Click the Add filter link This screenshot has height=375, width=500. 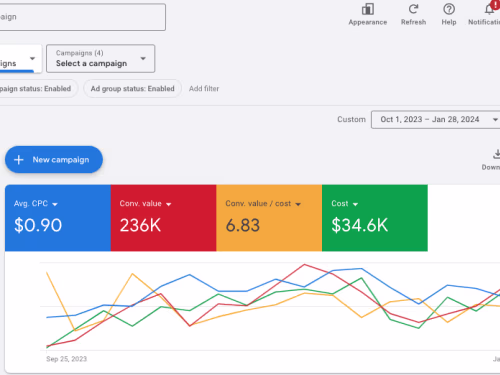pyautogui.click(x=204, y=89)
